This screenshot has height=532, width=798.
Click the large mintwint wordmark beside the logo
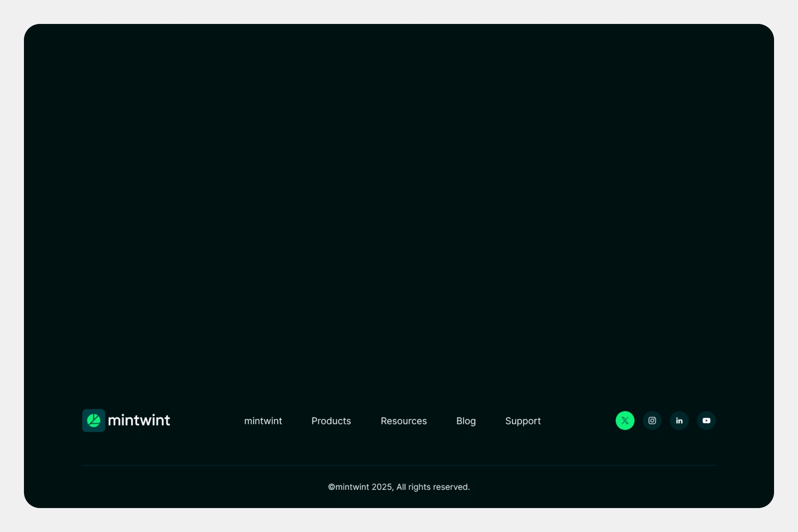click(139, 420)
